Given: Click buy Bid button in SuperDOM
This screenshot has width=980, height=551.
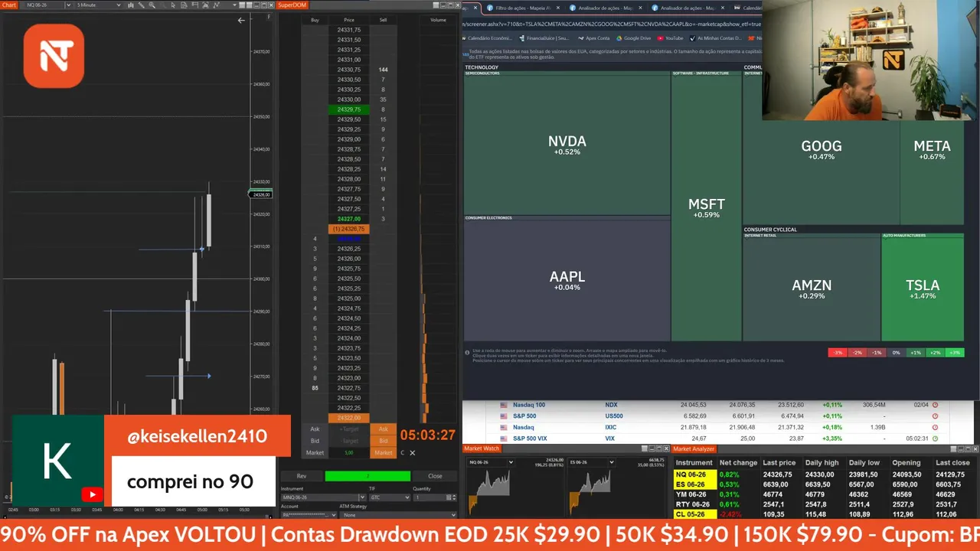Looking at the screenshot, I should (x=315, y=441).
